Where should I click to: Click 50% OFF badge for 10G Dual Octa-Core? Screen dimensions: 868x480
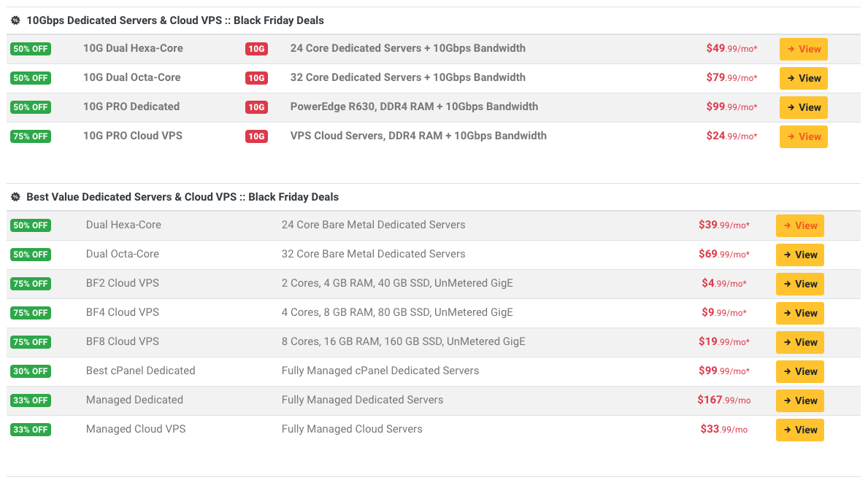[31, 78]
